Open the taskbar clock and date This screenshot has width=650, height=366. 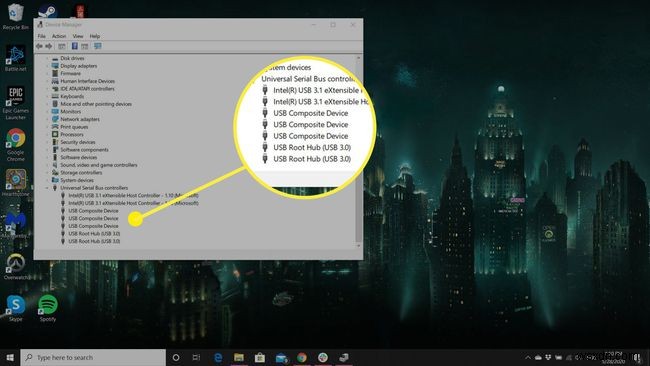click(614, 357)
